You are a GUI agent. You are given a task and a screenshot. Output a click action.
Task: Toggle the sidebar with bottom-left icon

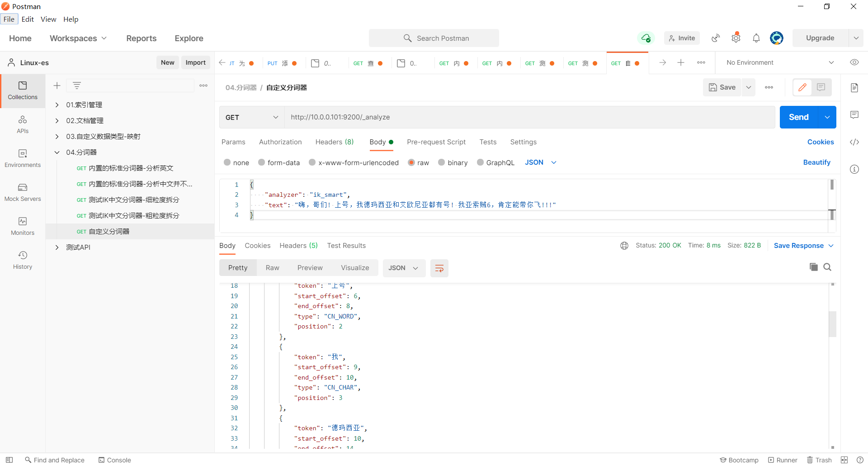(x=9, y=460)
